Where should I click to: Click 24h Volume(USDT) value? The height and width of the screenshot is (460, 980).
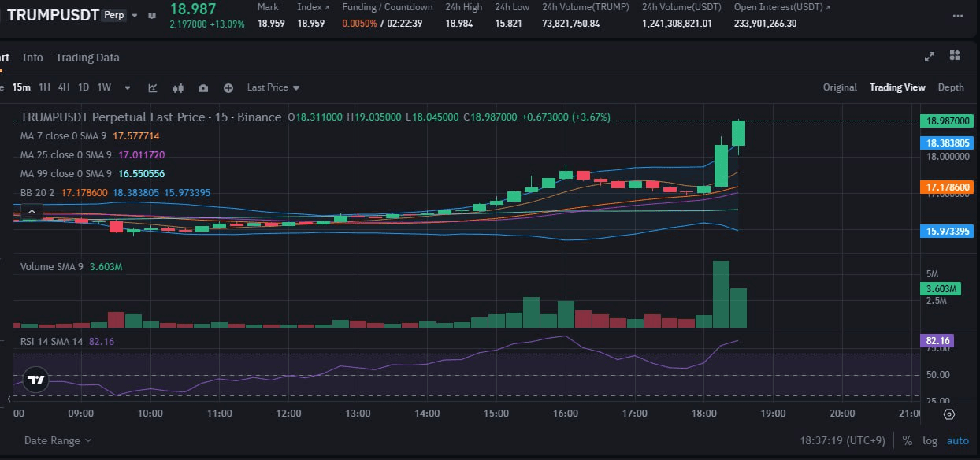click(x=677, y=24)
